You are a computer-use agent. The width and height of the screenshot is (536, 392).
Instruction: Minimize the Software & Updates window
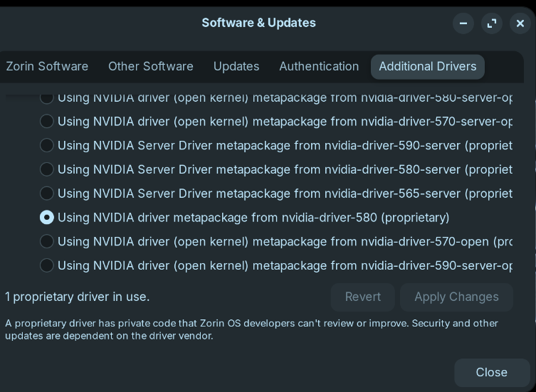(463, 23)
